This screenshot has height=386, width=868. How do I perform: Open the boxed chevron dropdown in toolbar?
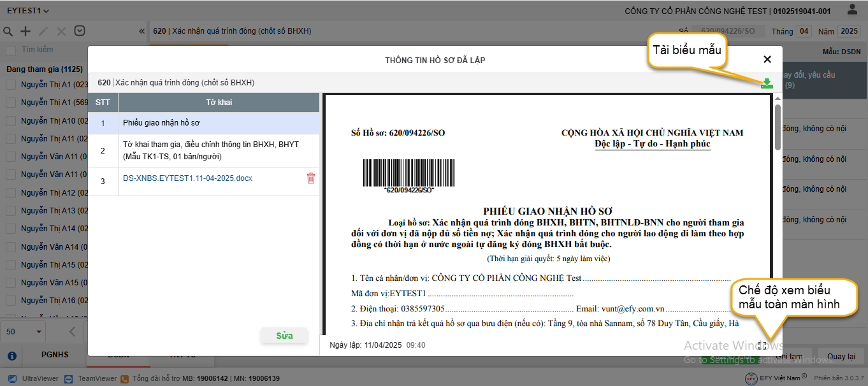click(x=80, y=31)
